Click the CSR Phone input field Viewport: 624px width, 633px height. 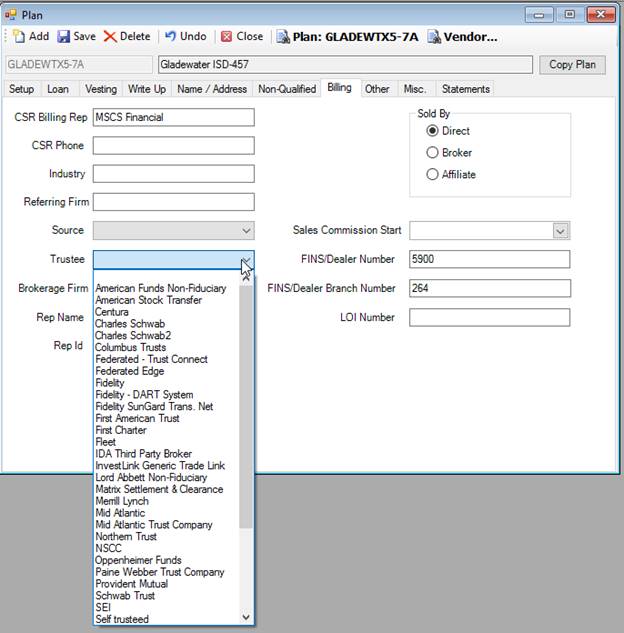click(x=173, y=146)
